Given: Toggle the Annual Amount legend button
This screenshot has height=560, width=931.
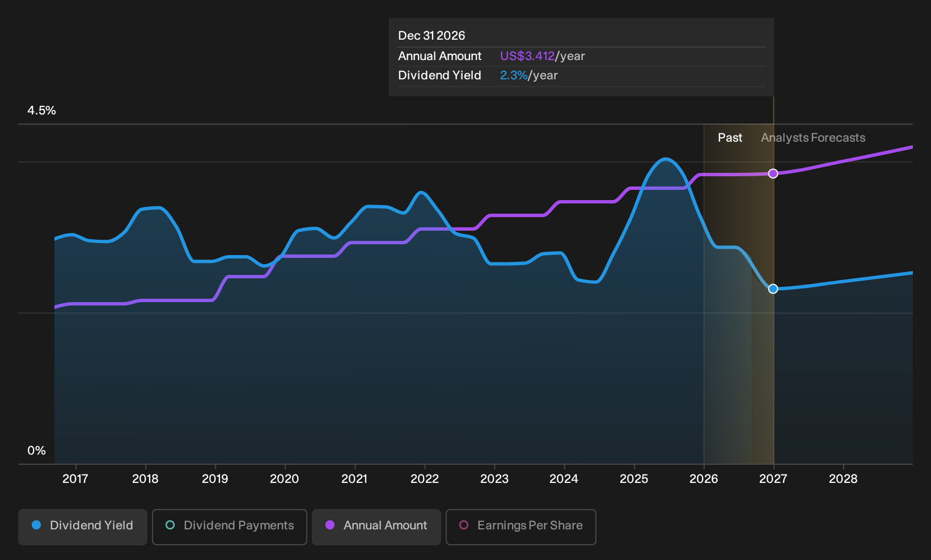Looking at the screenshot, I should tap(376, 527).
